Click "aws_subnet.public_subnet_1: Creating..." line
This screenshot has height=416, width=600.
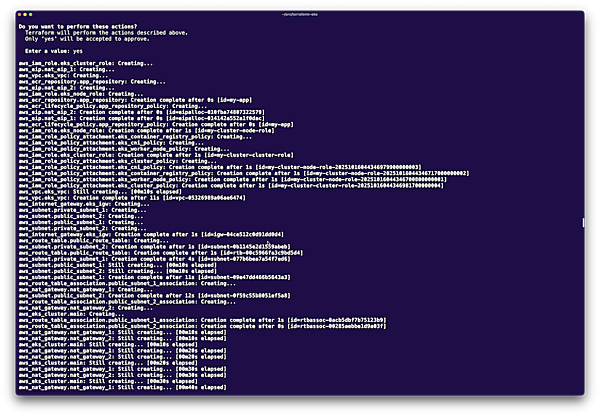click(81, 223)
